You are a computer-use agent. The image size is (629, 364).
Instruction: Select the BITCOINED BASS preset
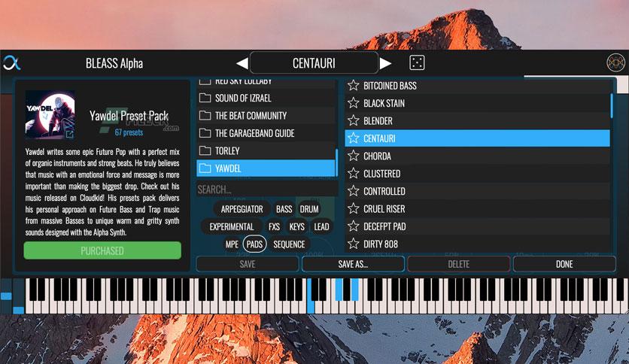point(477,86)
